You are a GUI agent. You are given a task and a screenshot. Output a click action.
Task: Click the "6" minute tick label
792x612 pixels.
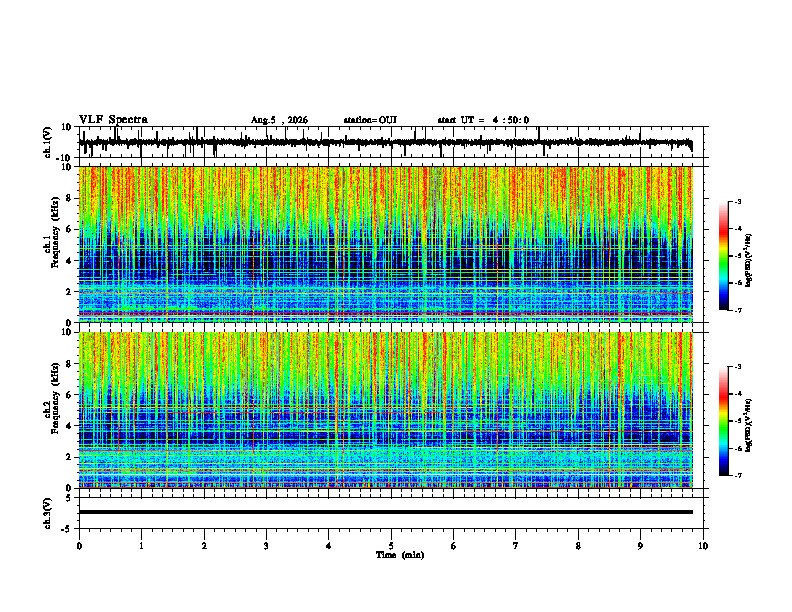click(x=454, y=546)
